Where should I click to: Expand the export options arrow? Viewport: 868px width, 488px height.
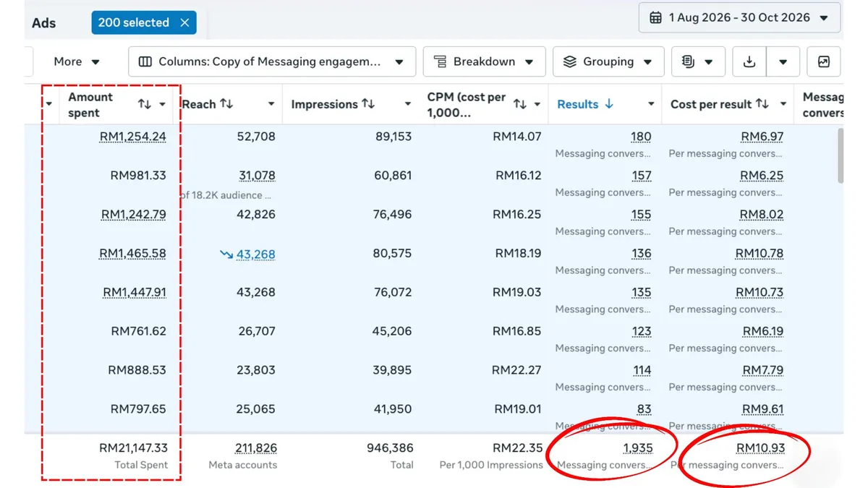point(783,61)
